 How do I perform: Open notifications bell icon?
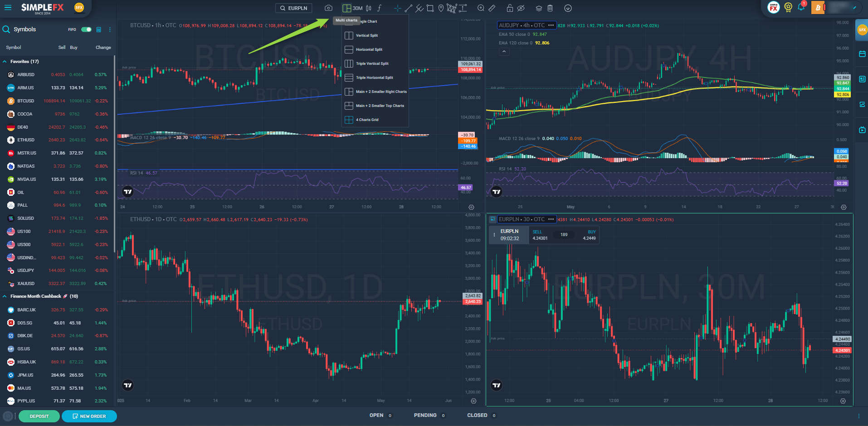point(801,8)
